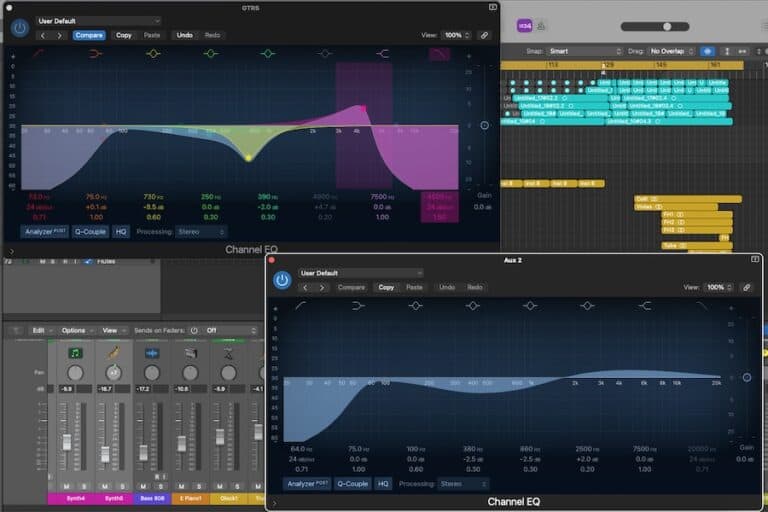Image resolution: width=768 pixels, height=512 pixels.
Task: Click the link icon in Aux 2 EQ header
Action: coord(746,288)
